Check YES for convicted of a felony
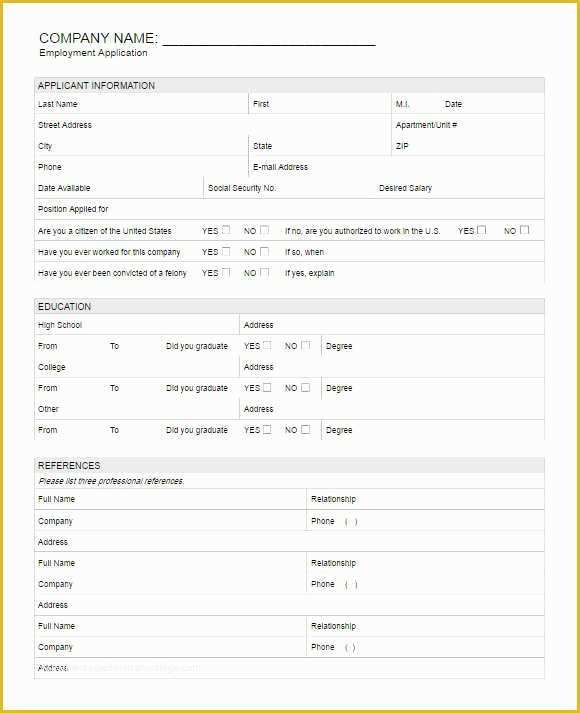580x713 pixels. [x=226, y=272]
